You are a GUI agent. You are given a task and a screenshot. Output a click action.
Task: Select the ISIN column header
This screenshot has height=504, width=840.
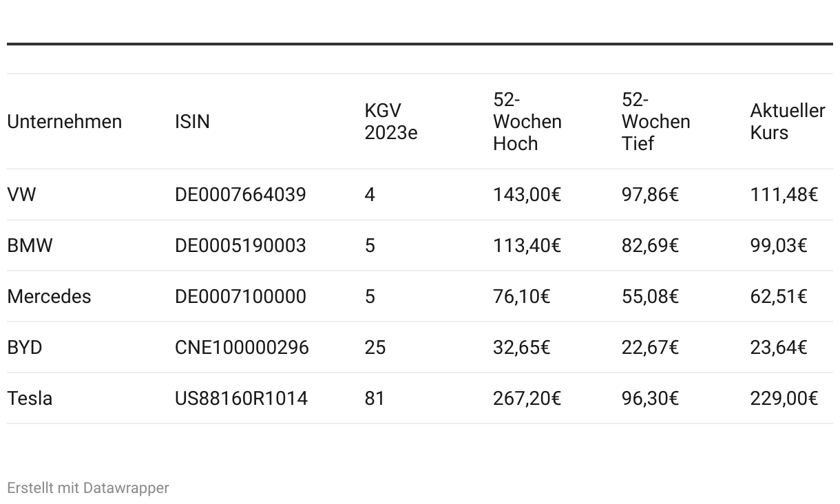coord(192,122)
